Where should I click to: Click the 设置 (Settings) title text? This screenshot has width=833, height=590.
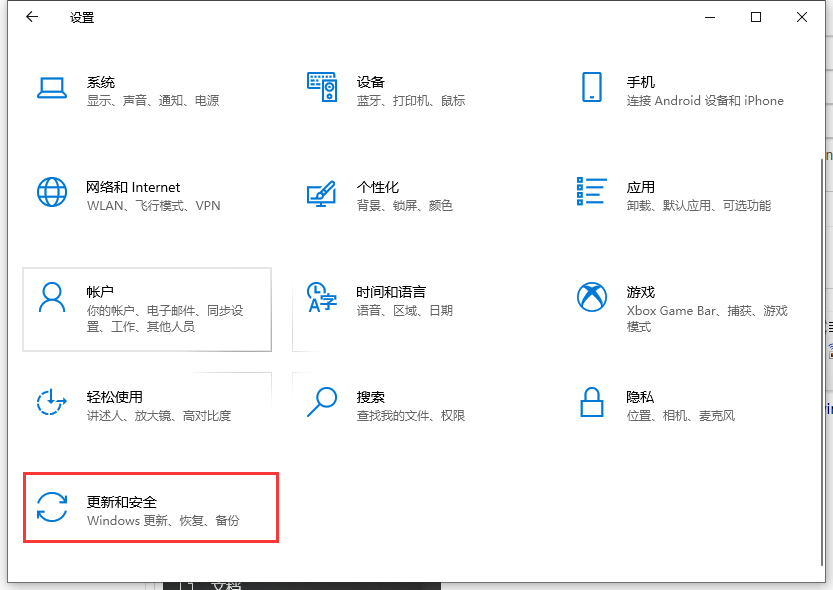[x=82, y=17]
